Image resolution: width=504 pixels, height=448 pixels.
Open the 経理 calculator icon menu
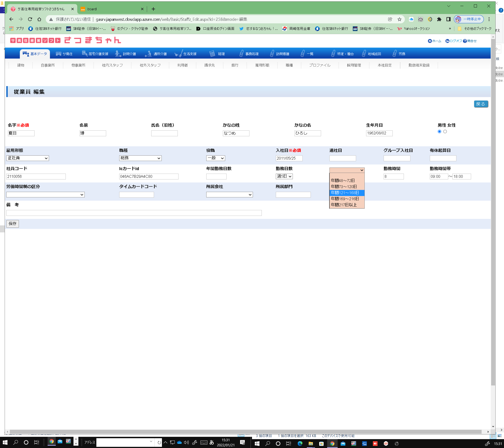click(212, 54)
